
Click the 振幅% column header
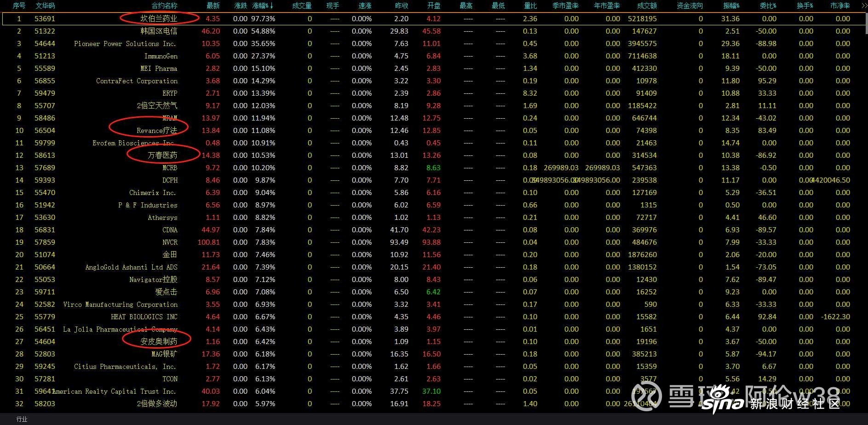tap(731, 6)
